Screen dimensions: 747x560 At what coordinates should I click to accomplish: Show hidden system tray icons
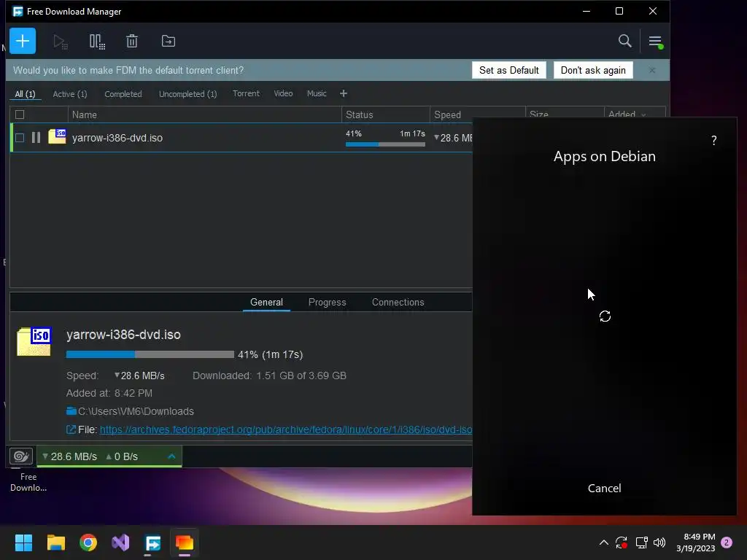(x=603, y=542)
